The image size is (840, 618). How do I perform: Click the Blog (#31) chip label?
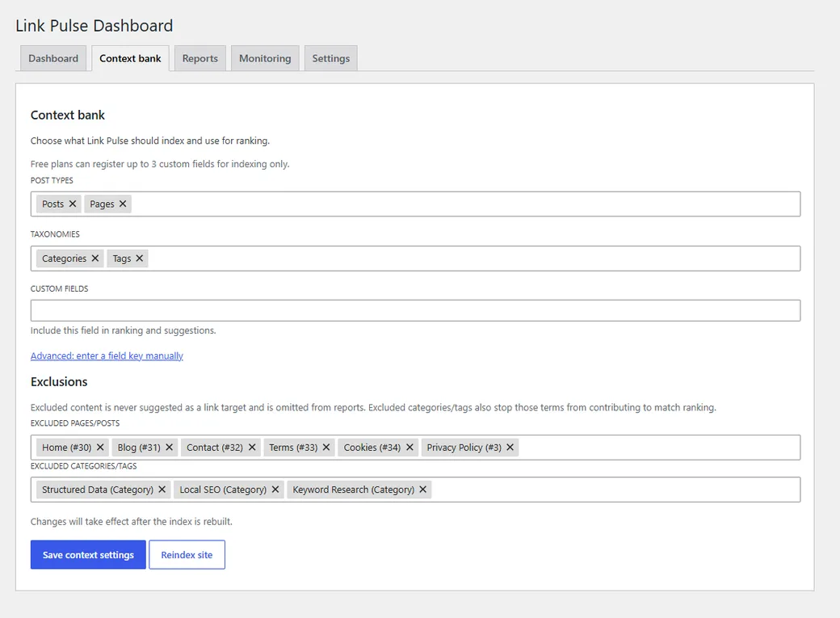tap(139, 448)
